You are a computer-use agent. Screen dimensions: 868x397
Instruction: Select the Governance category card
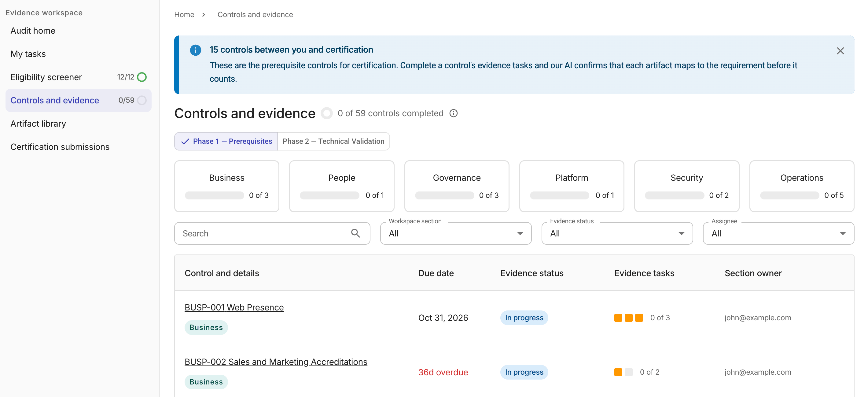[x=457, y=186]
